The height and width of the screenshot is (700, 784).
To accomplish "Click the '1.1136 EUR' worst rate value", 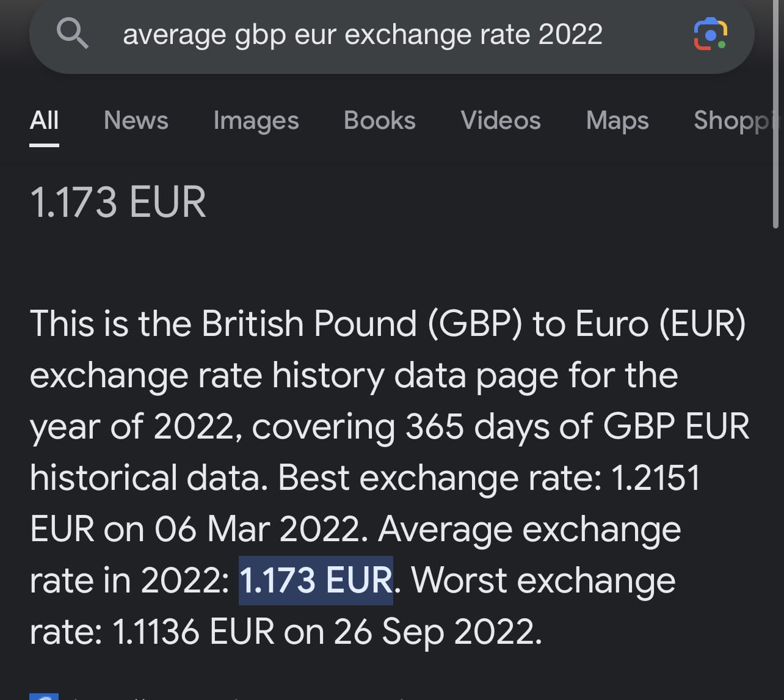I will point(194,632).
